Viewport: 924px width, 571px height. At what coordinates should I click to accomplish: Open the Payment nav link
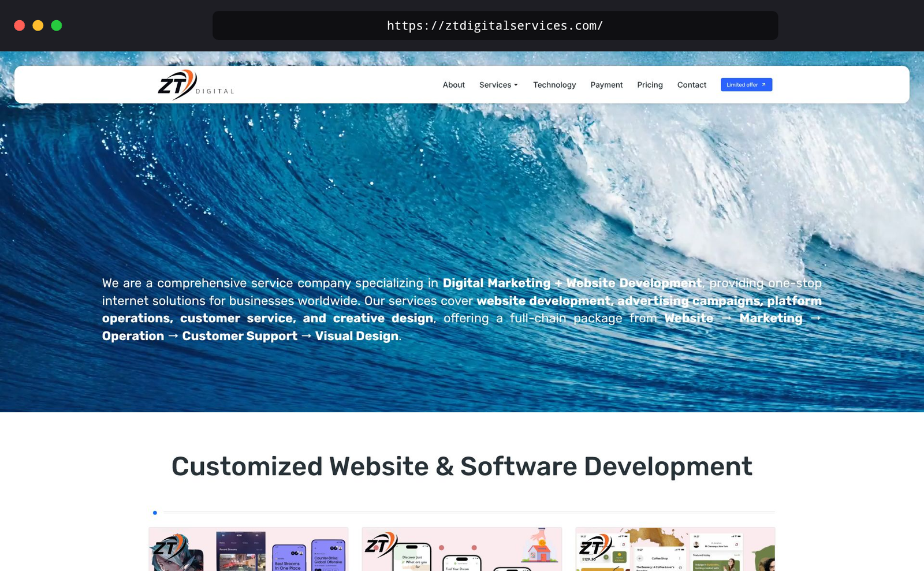pos(606,85)
